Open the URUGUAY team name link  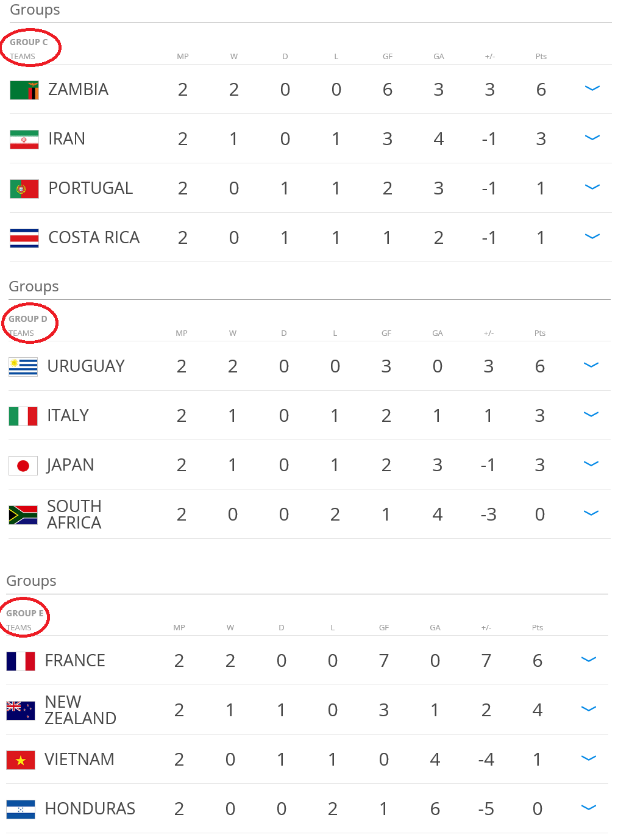pyautogui.click(x=86, y=366)
